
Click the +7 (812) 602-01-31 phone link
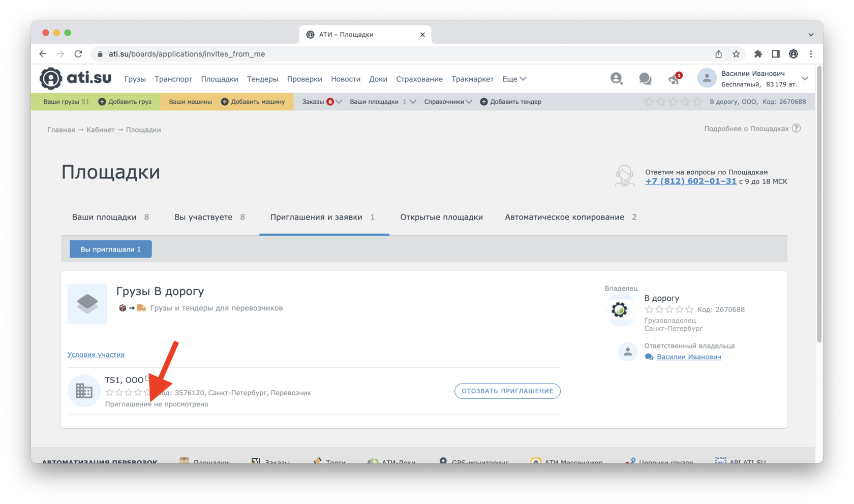(x=691, y=181)
